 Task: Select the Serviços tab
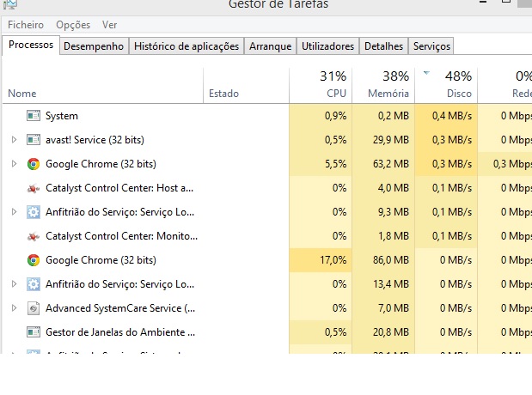coord(431,46)
